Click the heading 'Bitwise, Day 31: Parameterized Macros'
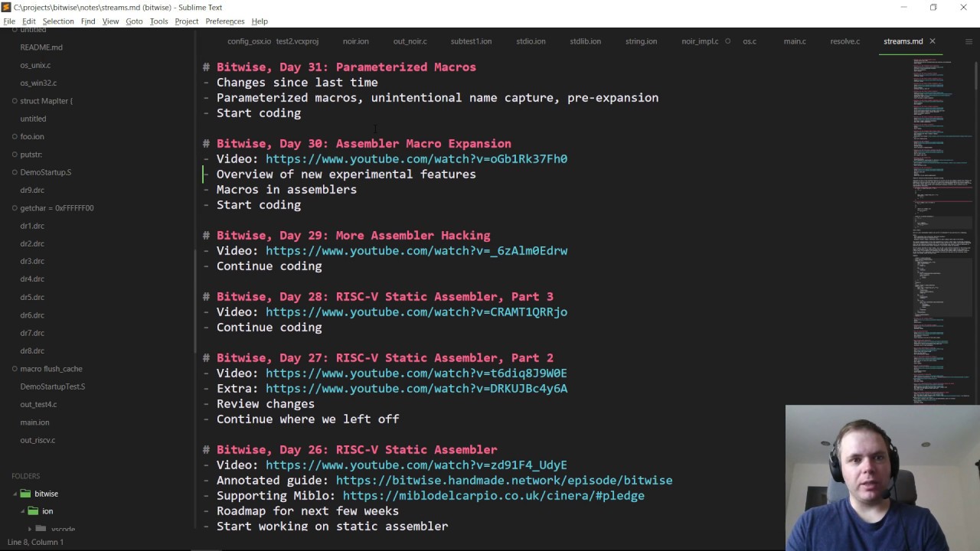Screen dimensions: 980x551 [346, 67]
